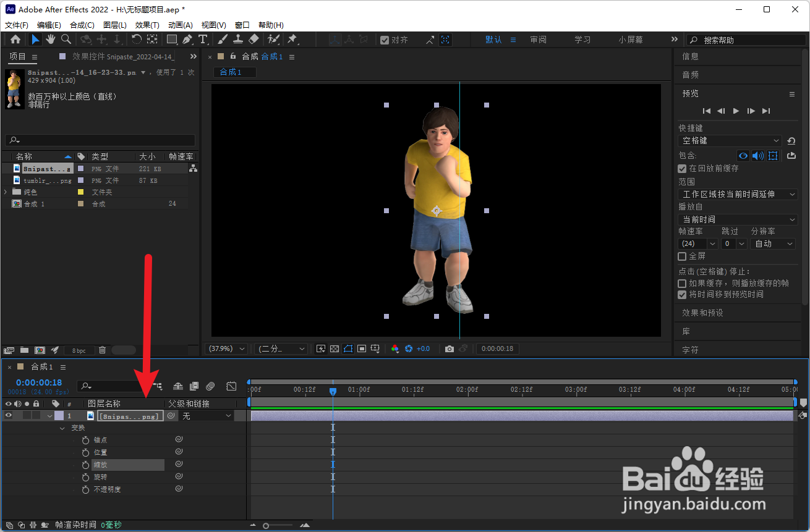Open the 文件(F) menu

click(17, 25)
